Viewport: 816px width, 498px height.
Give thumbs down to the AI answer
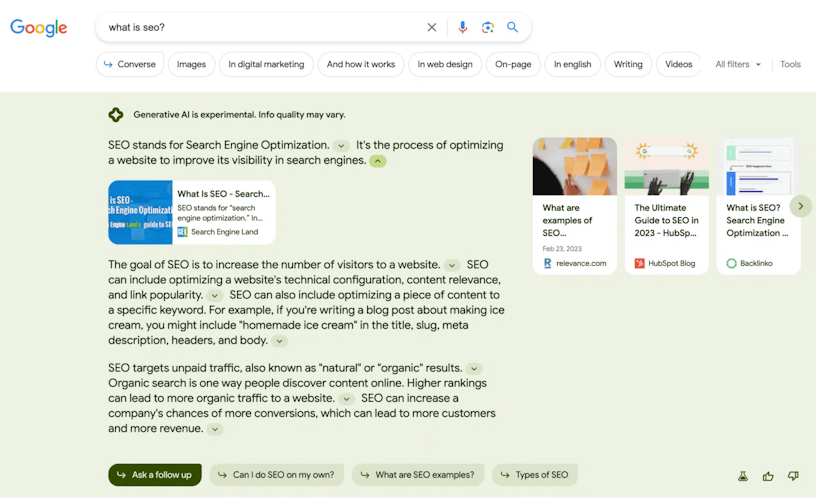[x=793, y=476]
